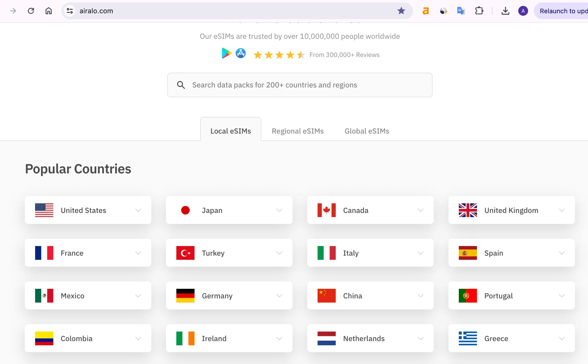The height and width of the screenshot is (364, 588).
Task: Click the United Kingdom flag
Action: [x=468, y=210]
